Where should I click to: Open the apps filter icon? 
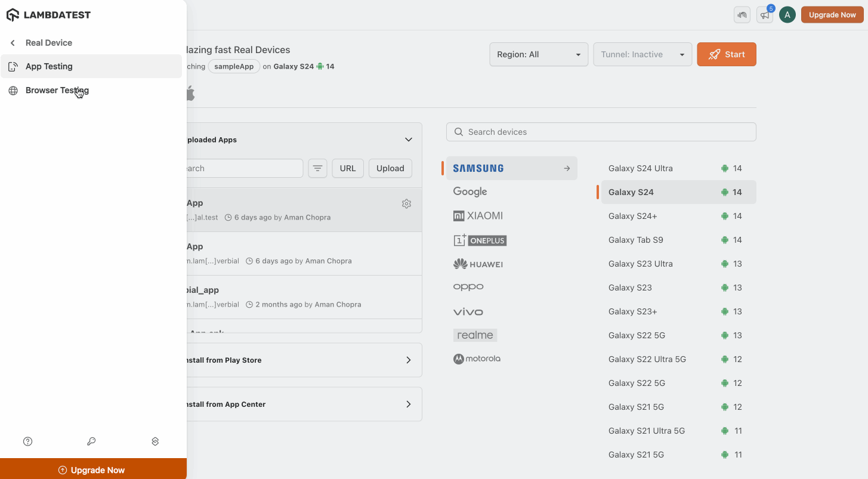[317, 168]
